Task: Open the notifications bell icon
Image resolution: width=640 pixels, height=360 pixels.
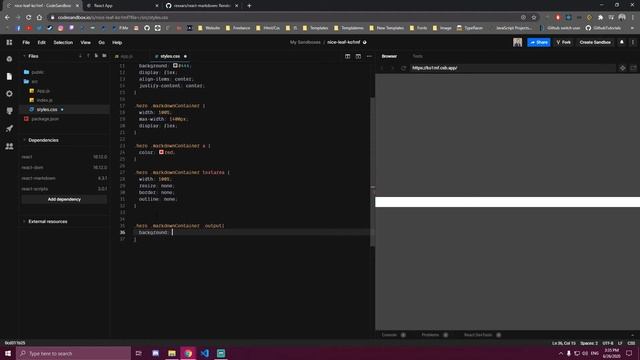Action: coord(622,42)
